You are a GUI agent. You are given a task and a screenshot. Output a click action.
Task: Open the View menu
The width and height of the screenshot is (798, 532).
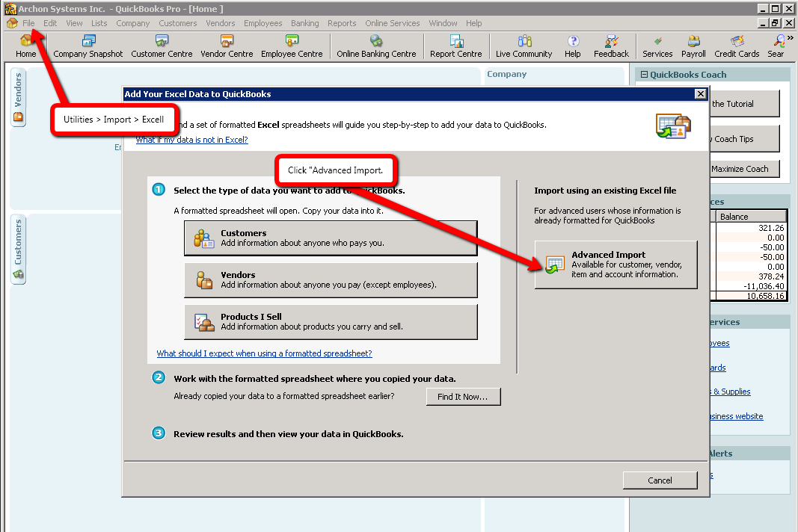coord(74,23)
